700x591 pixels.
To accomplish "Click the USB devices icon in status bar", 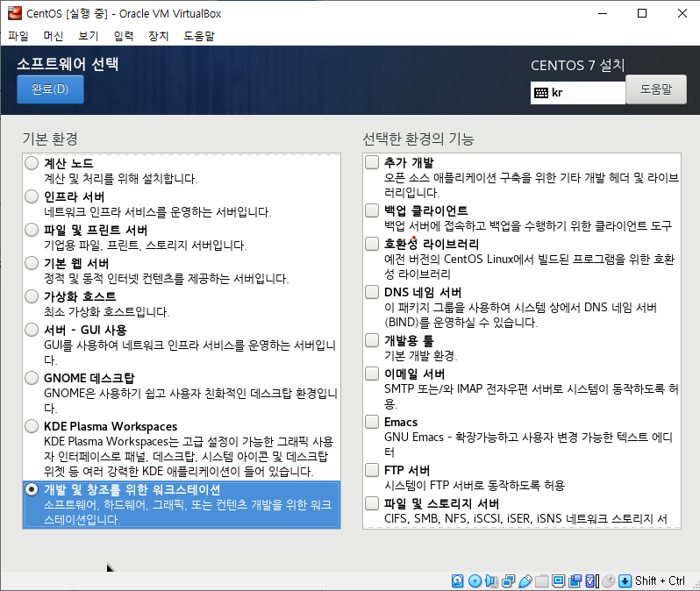I will point(525,580).
